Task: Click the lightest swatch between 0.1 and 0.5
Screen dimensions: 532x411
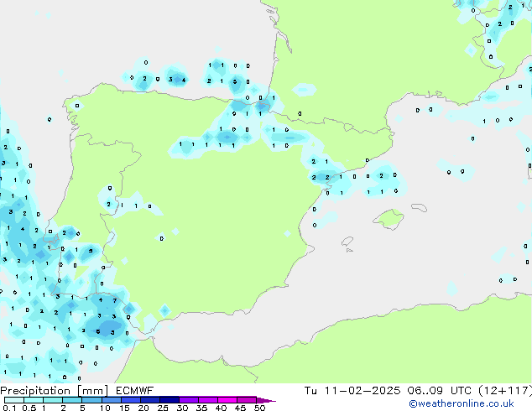Action: click(x=13, y=400)
